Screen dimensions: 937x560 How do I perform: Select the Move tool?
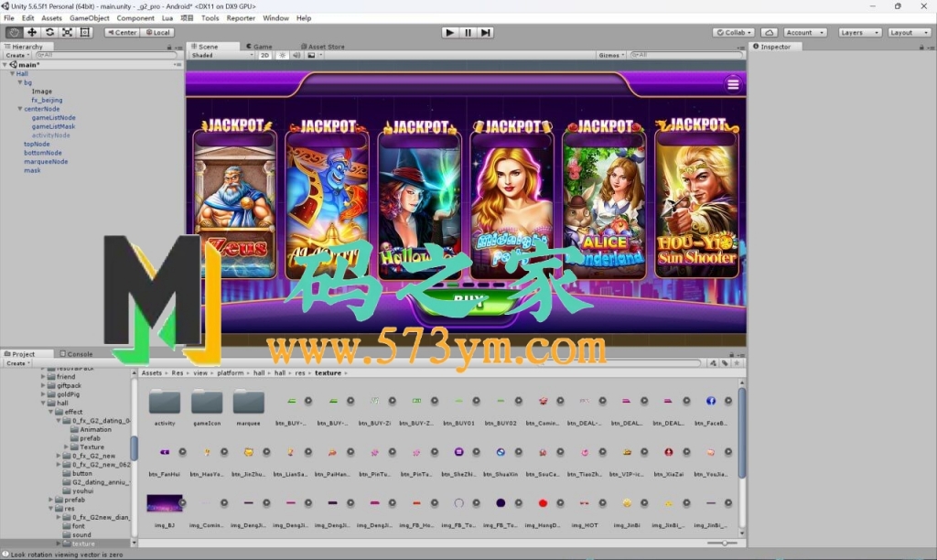(32, 32)
